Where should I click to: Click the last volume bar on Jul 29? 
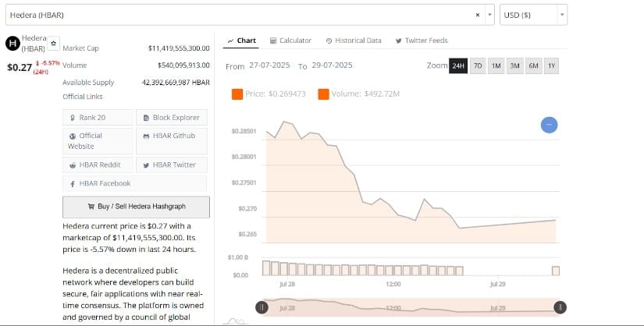(x=555, y=271)
